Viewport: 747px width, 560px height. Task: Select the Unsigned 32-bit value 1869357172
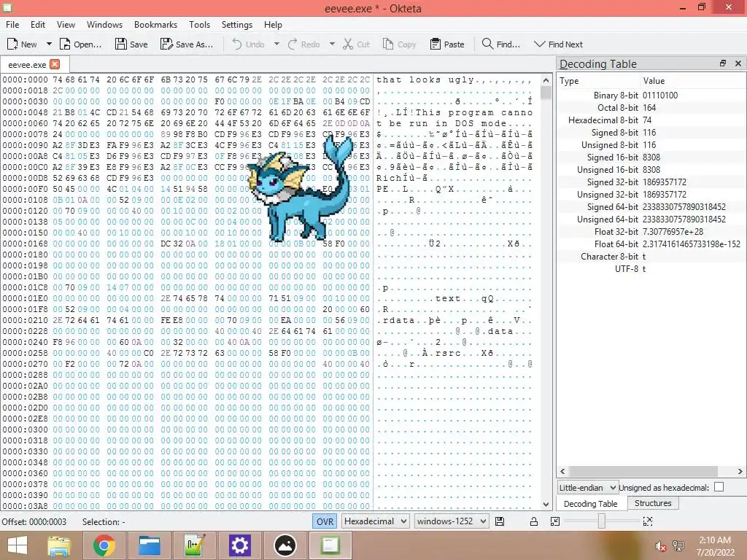click(665, 194)
